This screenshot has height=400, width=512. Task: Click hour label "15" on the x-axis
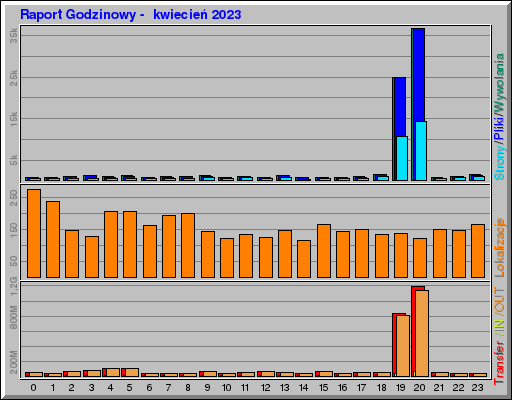coord(323,388)
